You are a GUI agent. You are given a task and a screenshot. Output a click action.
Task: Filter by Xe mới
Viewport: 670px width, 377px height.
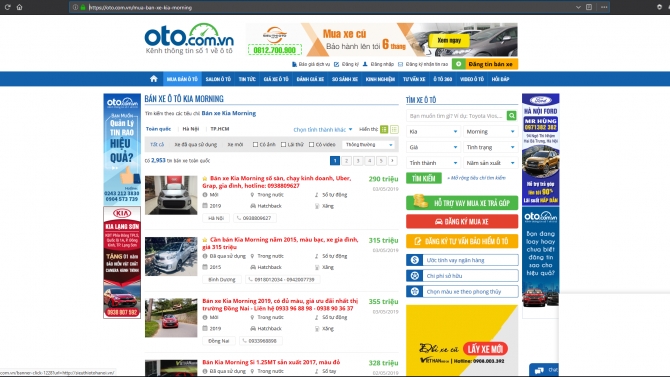pyautogui.click(x=235, y=144)
